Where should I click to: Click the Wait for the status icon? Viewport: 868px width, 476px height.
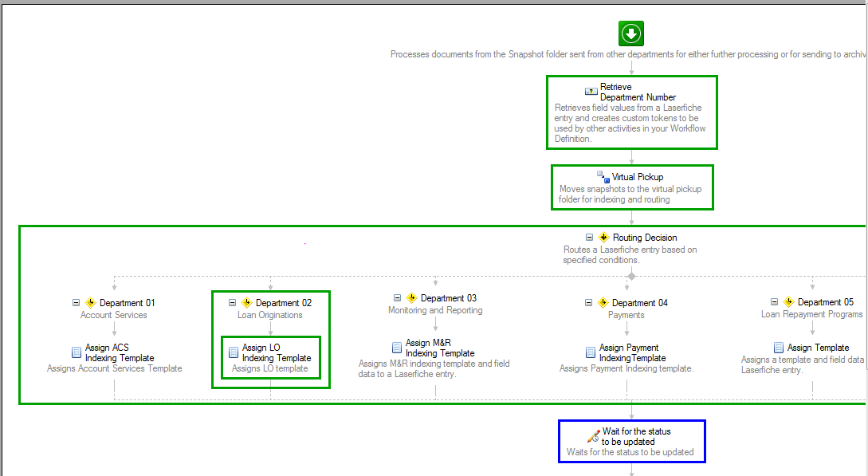593,436
